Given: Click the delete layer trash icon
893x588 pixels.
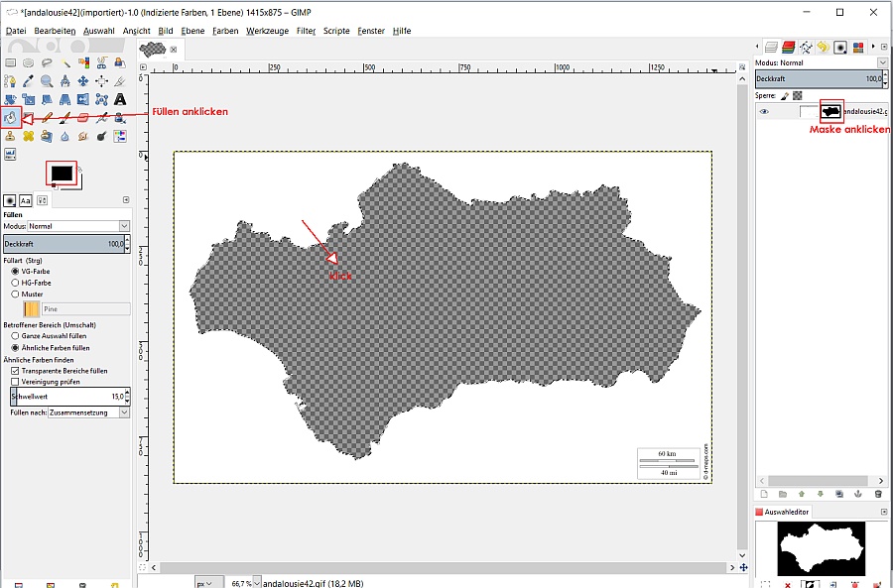Looking at the screenshot, I should 877,494.
